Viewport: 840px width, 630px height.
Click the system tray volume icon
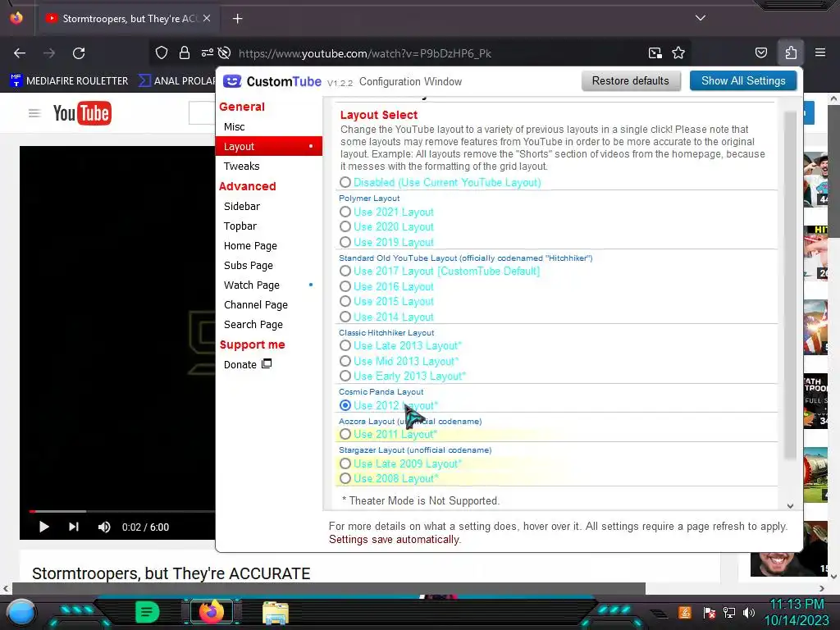749,612
